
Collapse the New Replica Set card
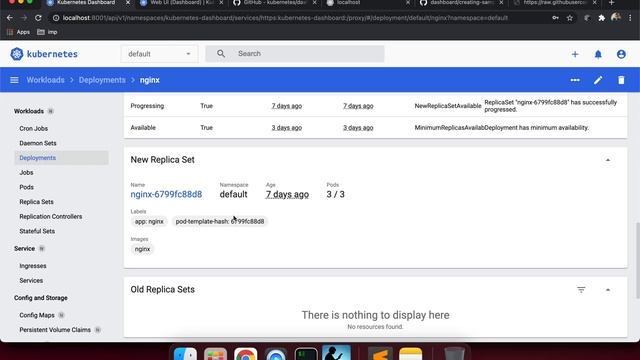(608, 160)
